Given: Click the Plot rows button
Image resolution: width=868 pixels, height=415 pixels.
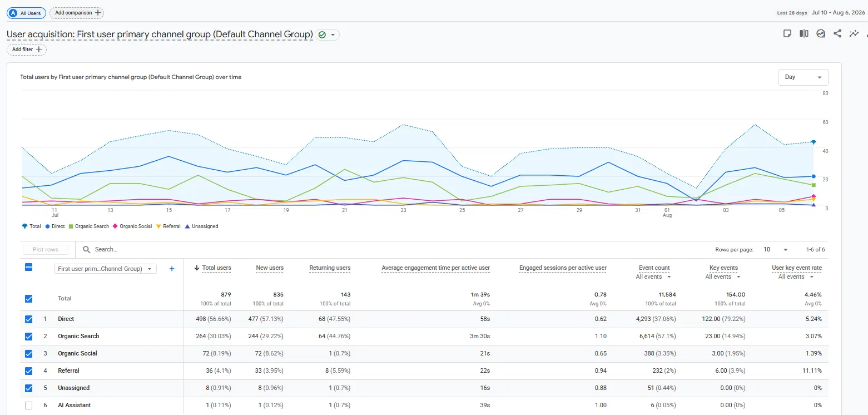Looking at the screenshot, I should point(45,250).
